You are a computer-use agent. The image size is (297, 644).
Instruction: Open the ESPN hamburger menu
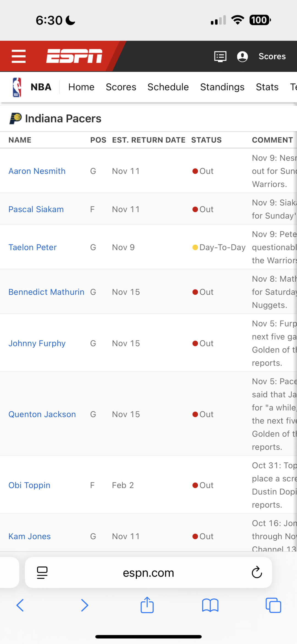coord(19,56)
